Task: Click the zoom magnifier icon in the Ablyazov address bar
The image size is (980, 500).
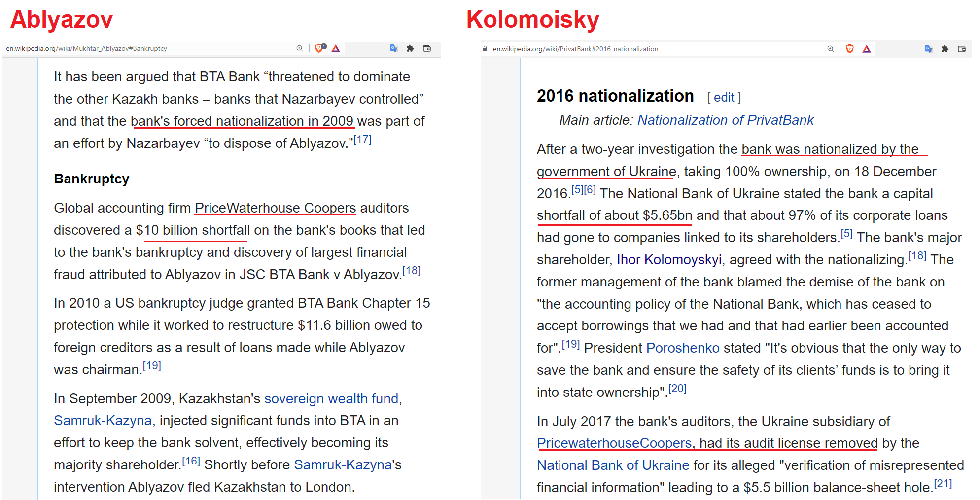Action: pos(299,48)
